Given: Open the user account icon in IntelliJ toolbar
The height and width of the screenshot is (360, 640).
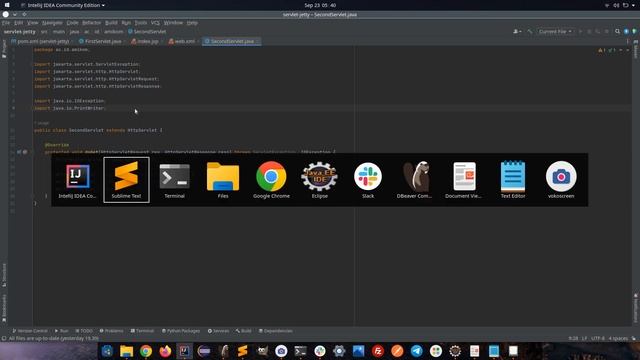Looking at the screenshot, I should pos(517,31).
